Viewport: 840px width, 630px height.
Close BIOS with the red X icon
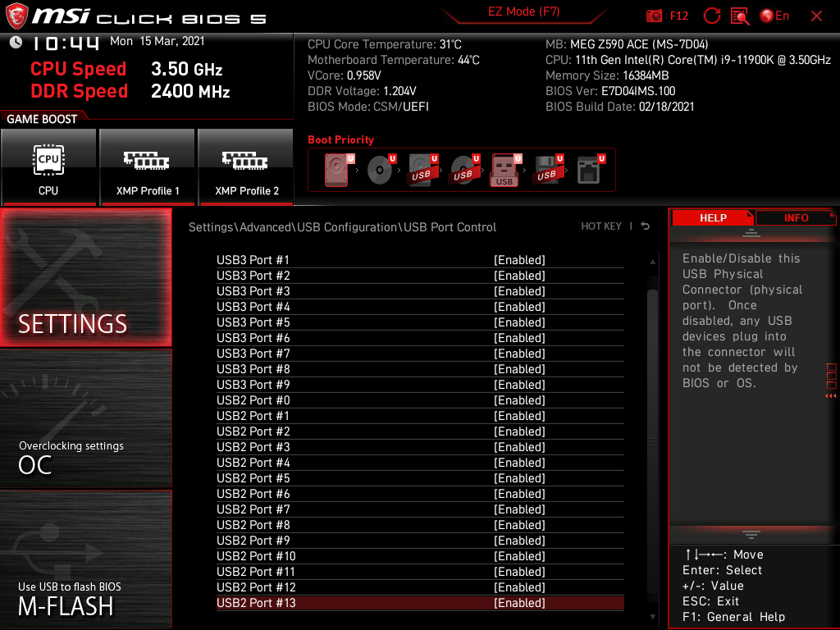816,16
